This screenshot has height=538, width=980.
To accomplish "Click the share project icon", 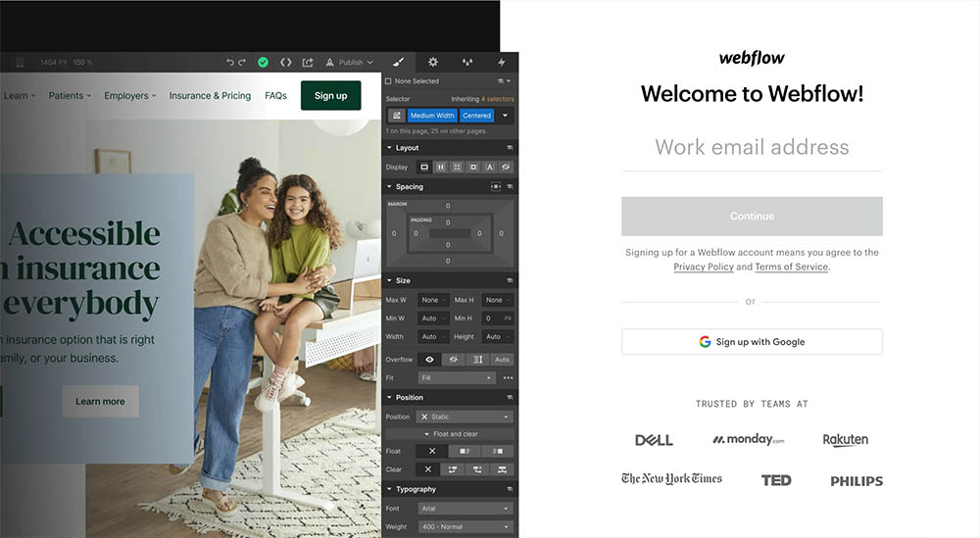I will pos(308,62).
